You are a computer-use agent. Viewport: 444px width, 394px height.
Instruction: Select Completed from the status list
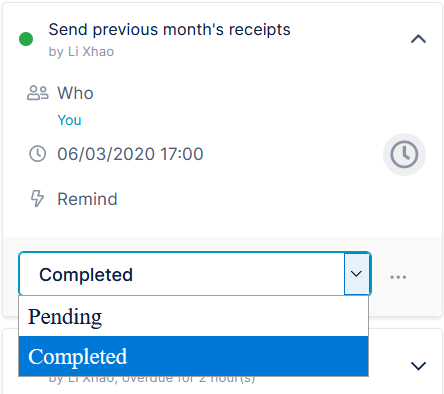tap(194, 356)
